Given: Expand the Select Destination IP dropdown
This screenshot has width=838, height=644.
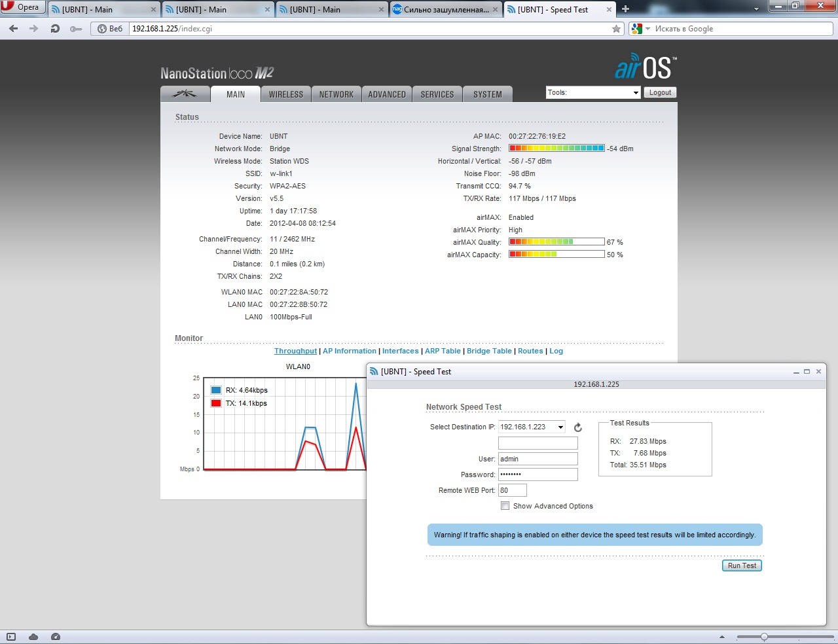Looking at the screenshot, I should pos(532,427).
